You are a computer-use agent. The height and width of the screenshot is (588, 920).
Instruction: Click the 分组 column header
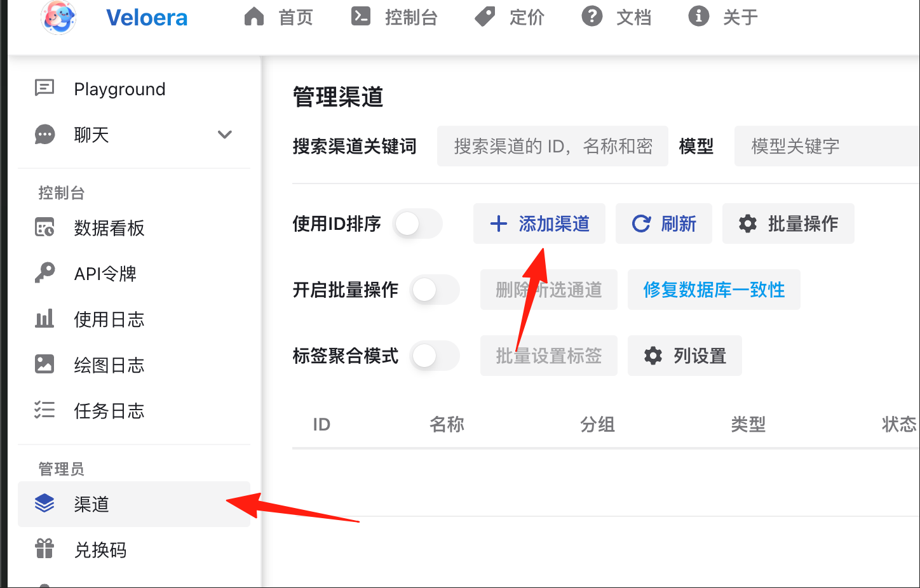597,424
